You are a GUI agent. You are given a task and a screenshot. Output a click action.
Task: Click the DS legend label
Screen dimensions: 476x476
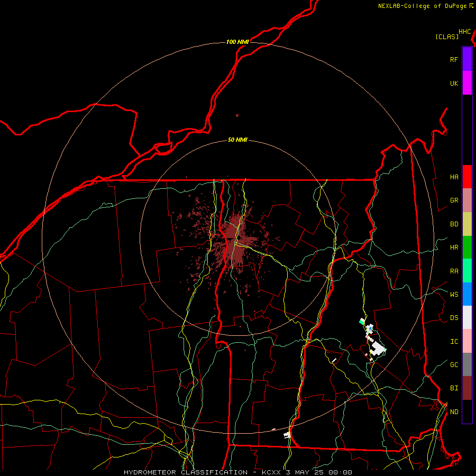pyautogui.click(x=454, y=318)
